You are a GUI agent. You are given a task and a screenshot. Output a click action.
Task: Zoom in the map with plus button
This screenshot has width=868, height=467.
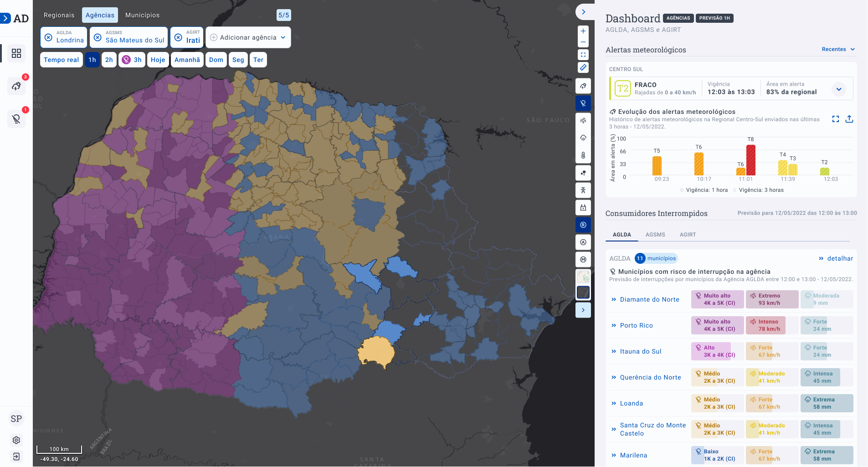click(583, 31)
